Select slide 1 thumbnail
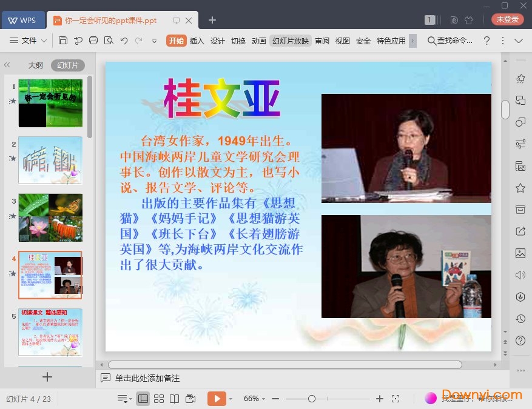 (50, 103)
